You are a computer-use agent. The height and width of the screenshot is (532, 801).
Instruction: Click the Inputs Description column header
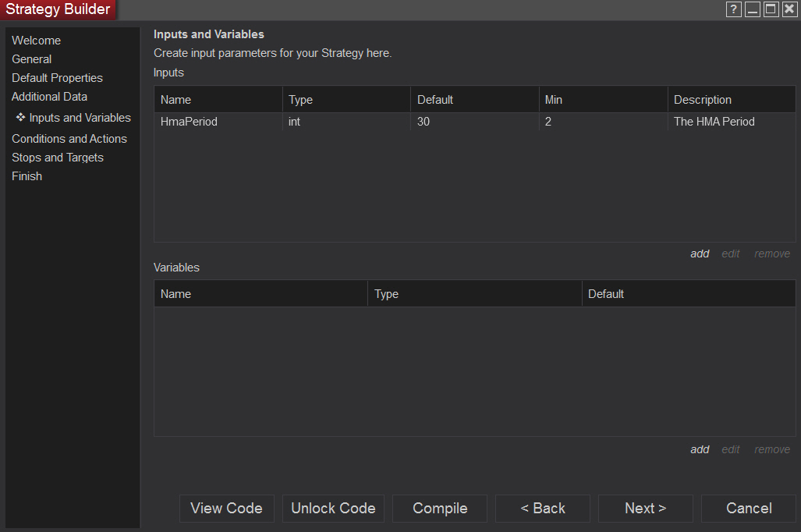[x=703, y=100]
